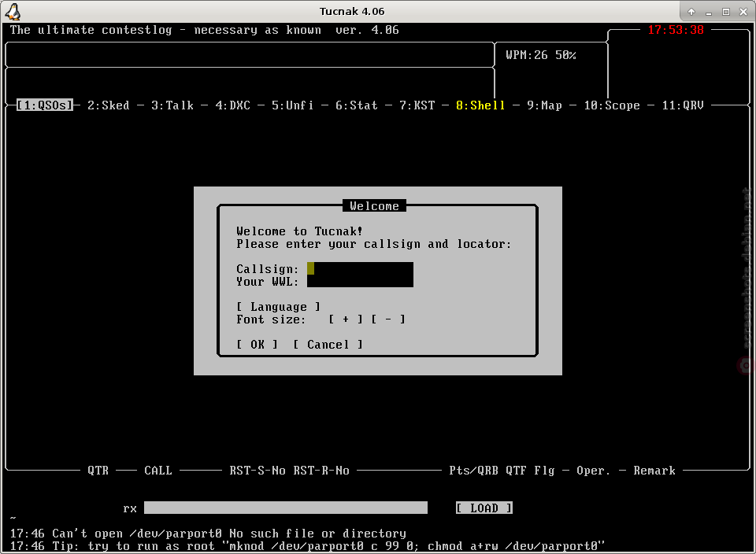The width and height of the screenshot is (756, 554).
Task: Click the Oper. column header
Action: [594, 470]
